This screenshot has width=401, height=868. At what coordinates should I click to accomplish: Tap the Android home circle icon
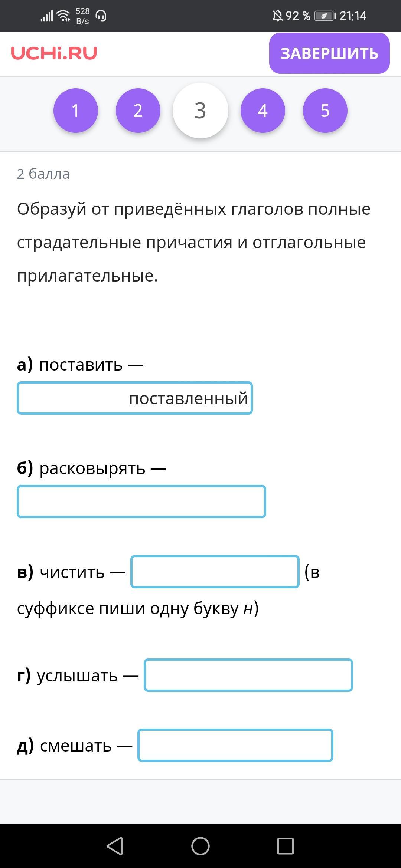pos(200,846)
